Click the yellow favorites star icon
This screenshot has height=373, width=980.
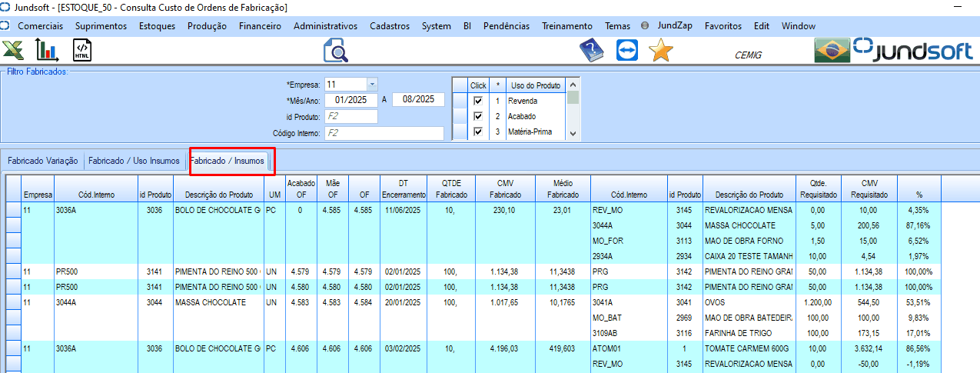coord(660,51)
